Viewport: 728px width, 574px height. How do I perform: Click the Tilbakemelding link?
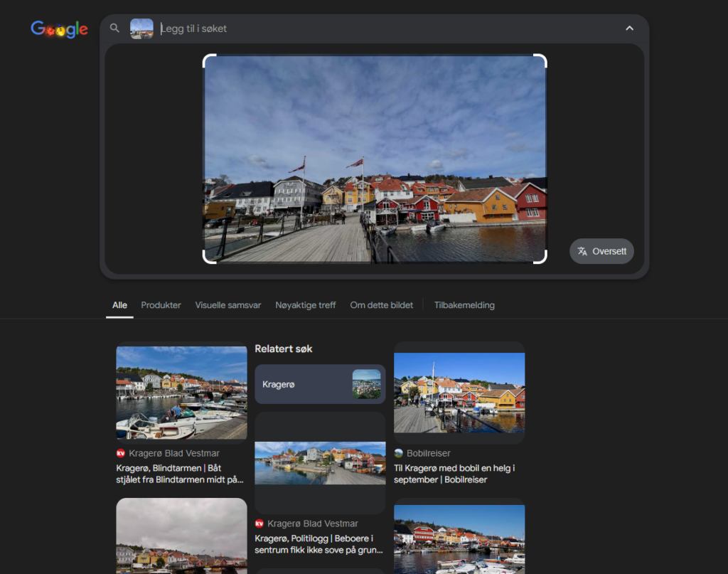coord(464,305)
